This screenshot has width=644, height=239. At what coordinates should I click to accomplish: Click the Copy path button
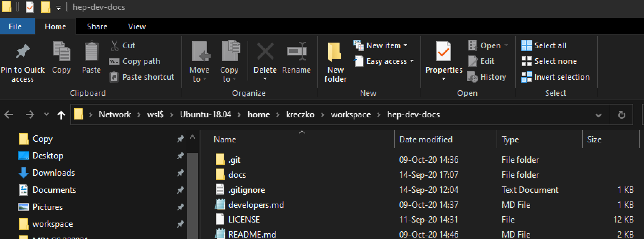coord(135,62)
